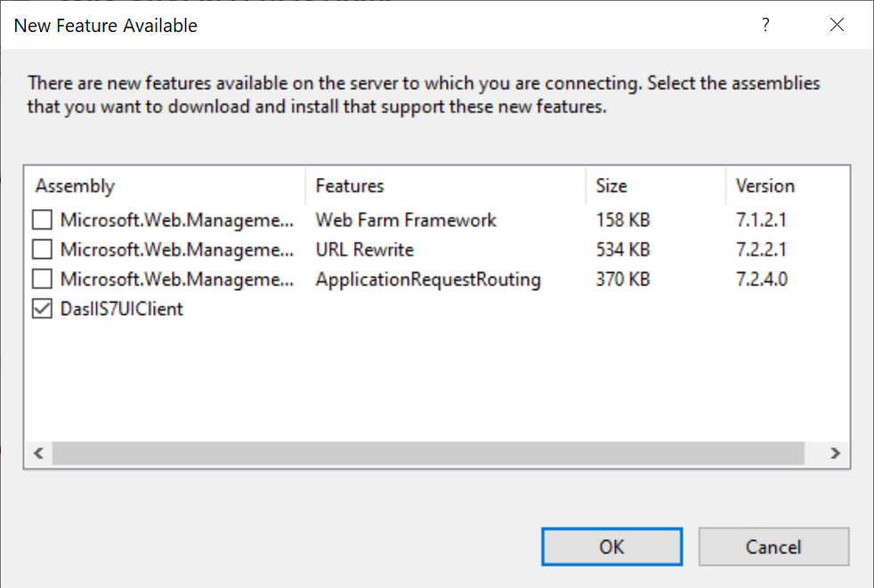
Task: Close the New Feature Available dialog
Action: coord(837,26)
